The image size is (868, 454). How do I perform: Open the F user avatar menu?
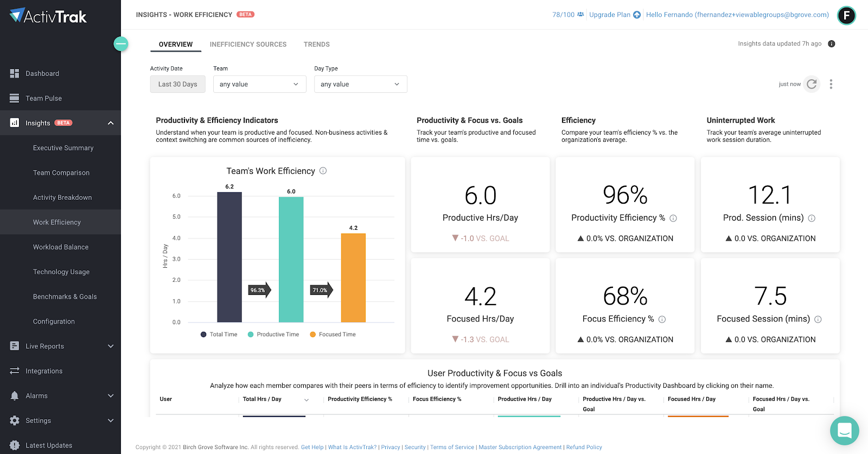[846, 15]
